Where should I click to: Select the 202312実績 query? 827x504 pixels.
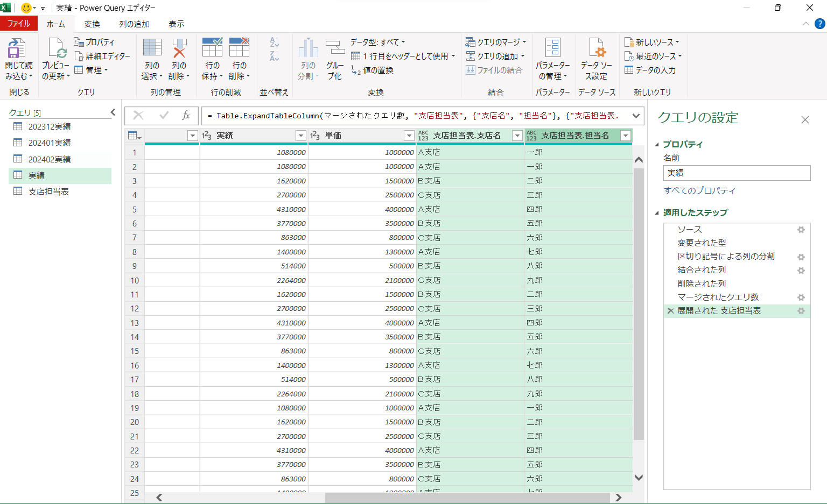point(60,126)
